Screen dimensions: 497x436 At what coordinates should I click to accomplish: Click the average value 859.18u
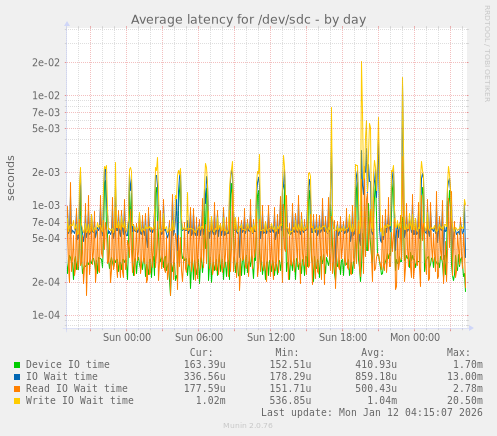(x=376, y=376)
